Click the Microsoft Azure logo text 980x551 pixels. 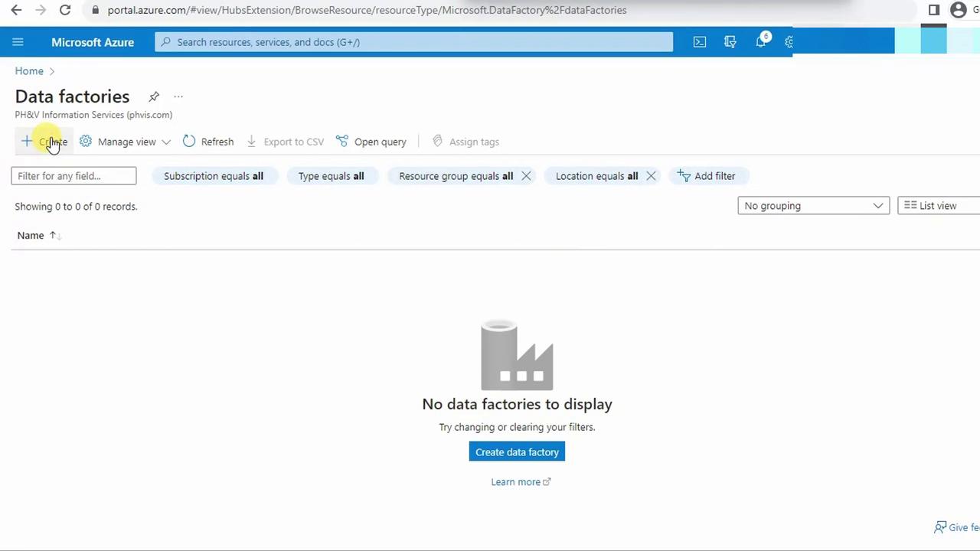tap(93, 42)
